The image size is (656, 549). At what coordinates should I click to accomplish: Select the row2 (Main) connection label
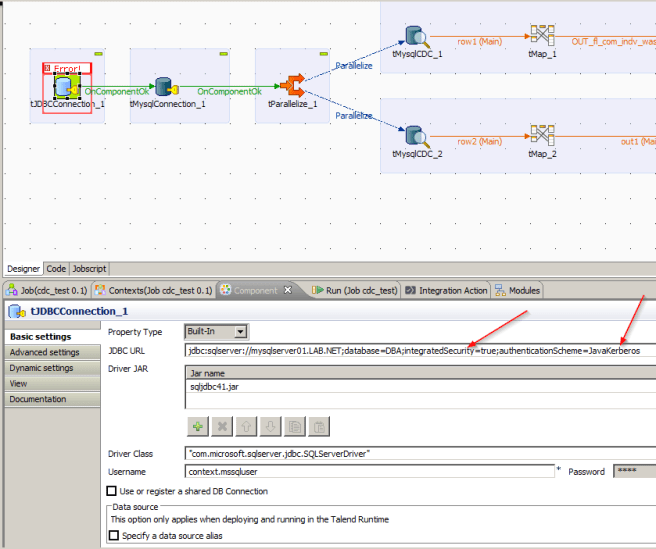pos(479,141)
